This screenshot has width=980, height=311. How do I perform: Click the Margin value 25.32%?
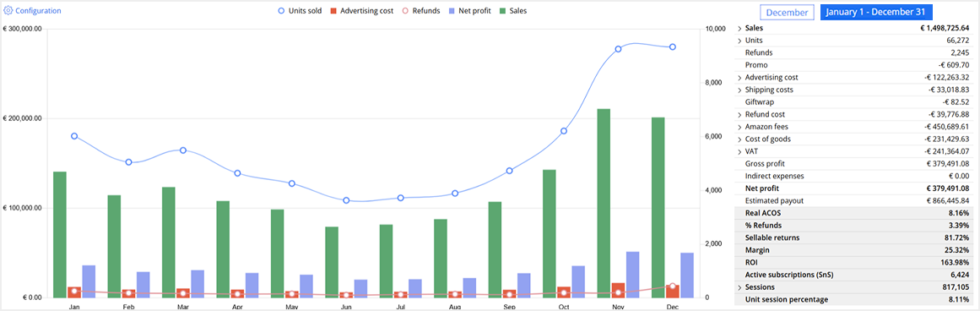(956, 250)
